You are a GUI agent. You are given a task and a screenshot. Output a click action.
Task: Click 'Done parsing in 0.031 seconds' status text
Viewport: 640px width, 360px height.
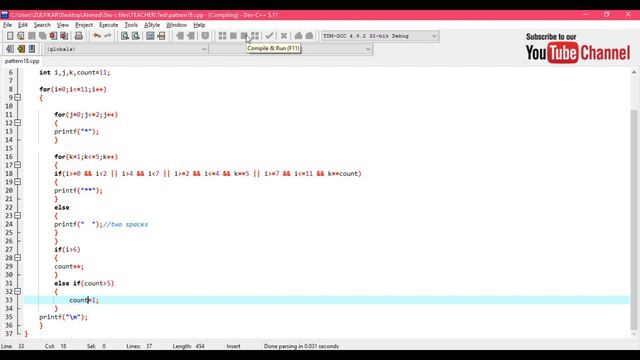(x=301, y=346)
